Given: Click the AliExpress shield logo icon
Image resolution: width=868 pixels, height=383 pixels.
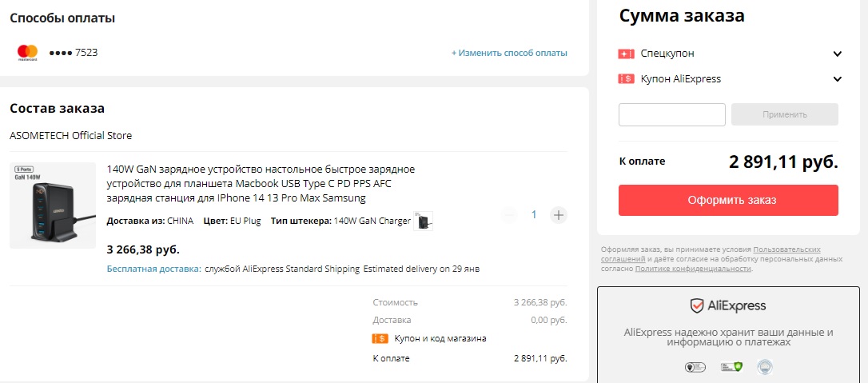Looking at the screenshot, I should tap(697, 305).
